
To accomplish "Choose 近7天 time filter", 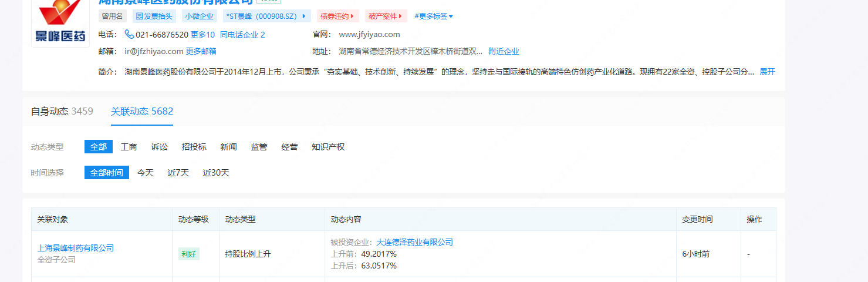I will [178, 173].
